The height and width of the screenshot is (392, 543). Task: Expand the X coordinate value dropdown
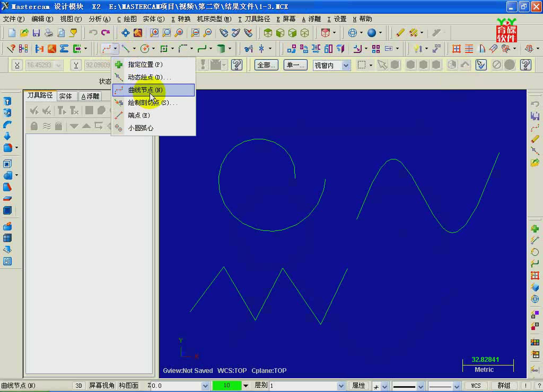(58, 65)
